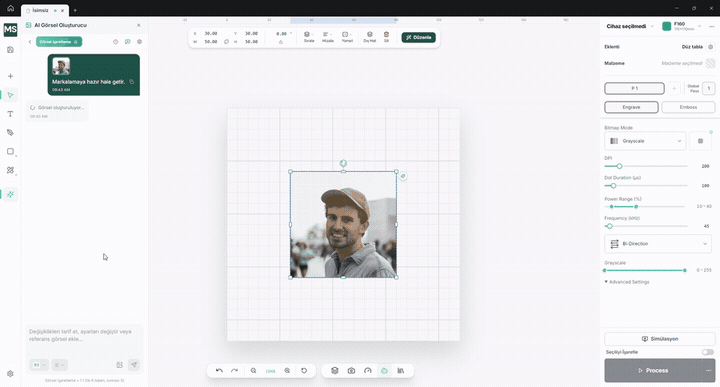The height and width of the screenshot is (387, 720).
Task: Go back with the AI panel back arrow
Action: 30,42
